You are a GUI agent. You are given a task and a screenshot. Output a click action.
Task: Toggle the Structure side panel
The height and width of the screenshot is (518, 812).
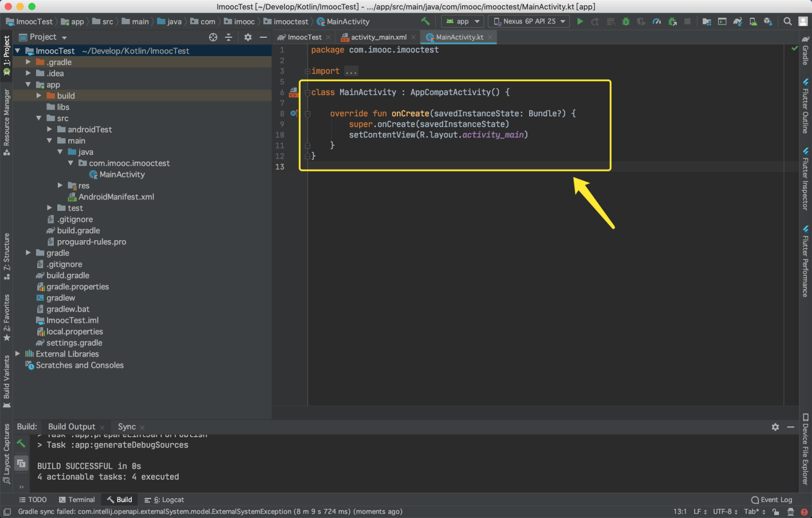coord(7,256)
